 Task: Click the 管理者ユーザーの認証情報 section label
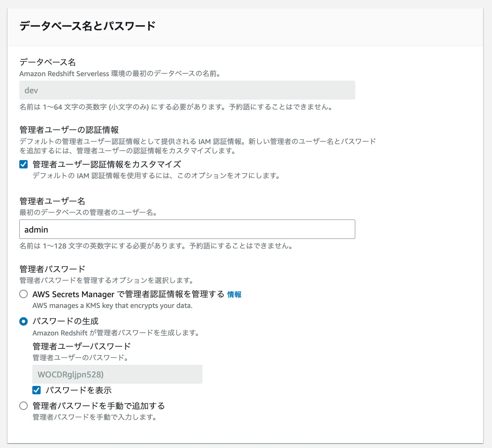[69, 130]
